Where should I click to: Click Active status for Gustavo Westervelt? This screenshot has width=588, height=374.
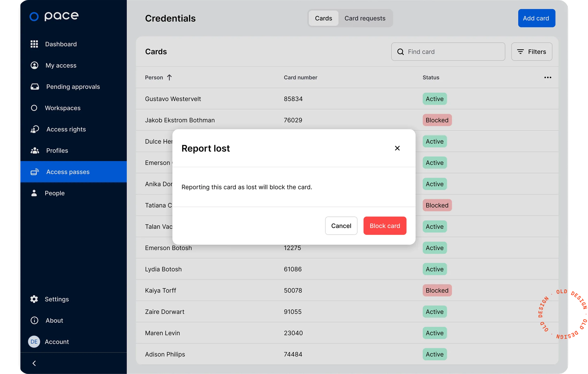click(x=434, y=99)
